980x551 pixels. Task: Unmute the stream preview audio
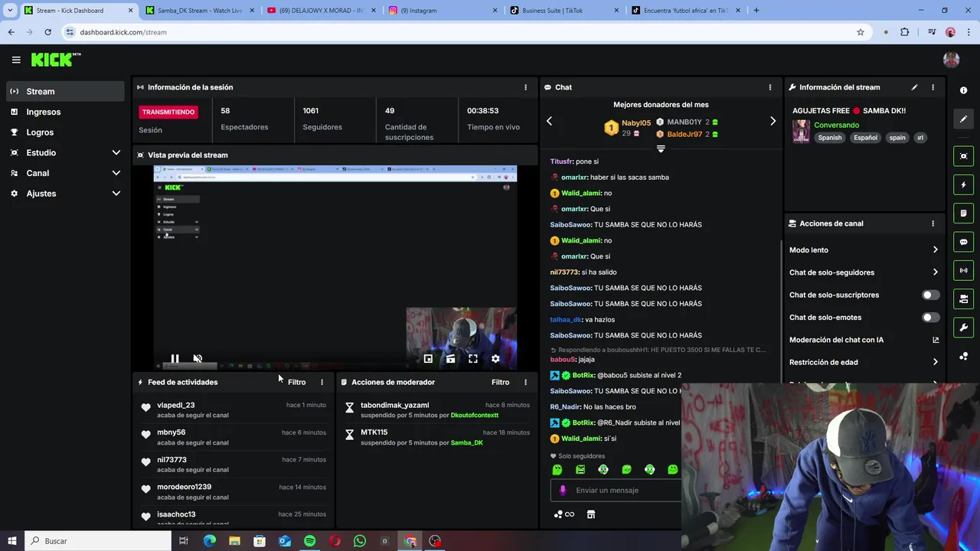point(198,358)
